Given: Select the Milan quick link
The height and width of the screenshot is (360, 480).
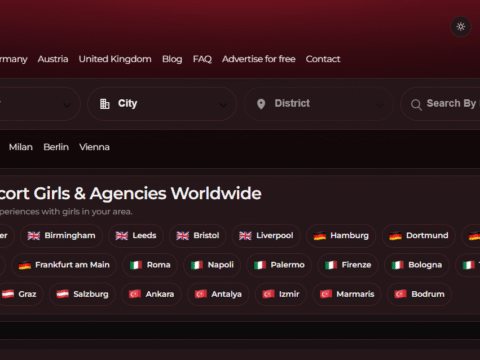Looking at the screenshot, I should (x=21, y=147).
